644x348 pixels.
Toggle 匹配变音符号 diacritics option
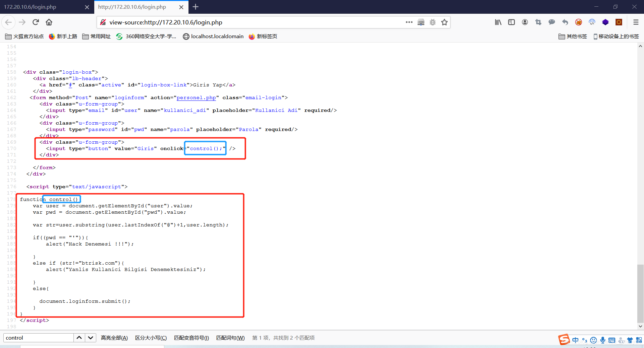(x=192, y=338)
